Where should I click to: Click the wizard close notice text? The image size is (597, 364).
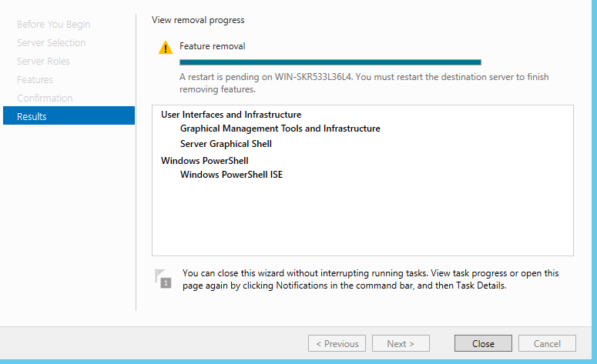tap(371, 279)
